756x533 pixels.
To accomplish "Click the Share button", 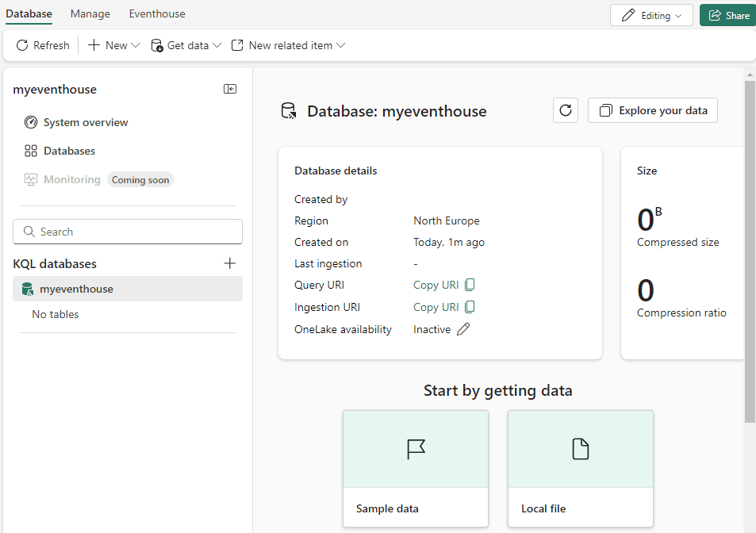I will click(728, 15).
